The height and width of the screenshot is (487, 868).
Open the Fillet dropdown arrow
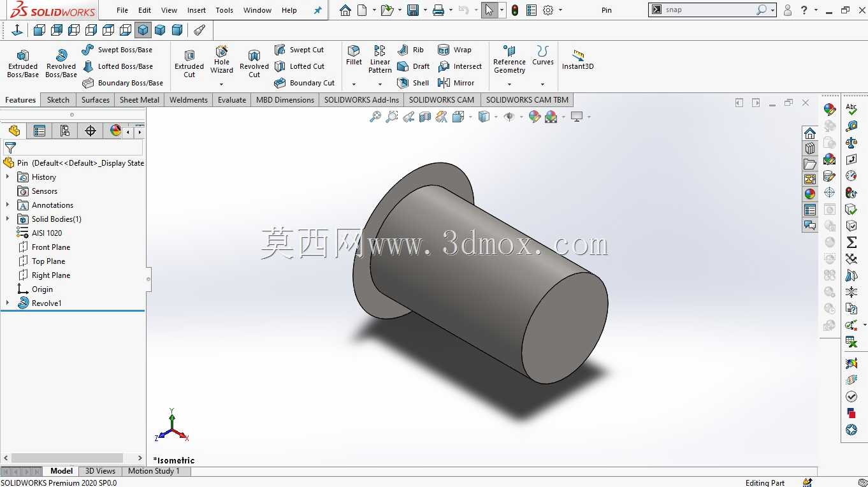(x=354, y=84)
